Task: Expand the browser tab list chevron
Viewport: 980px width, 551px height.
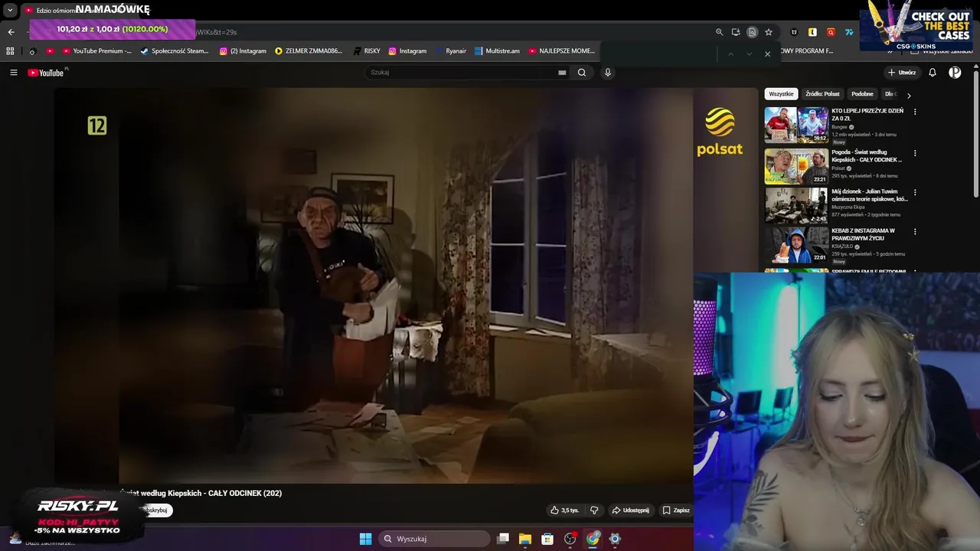Action: 10,11
